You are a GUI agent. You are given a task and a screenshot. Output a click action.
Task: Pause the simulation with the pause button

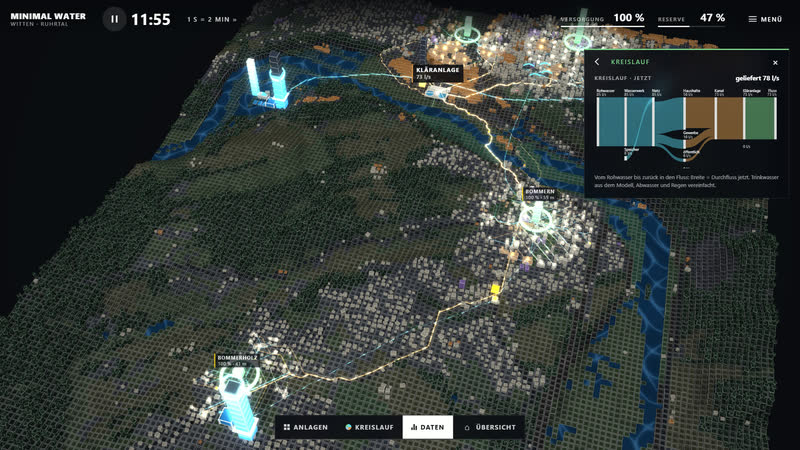click(x=114, y=19)
